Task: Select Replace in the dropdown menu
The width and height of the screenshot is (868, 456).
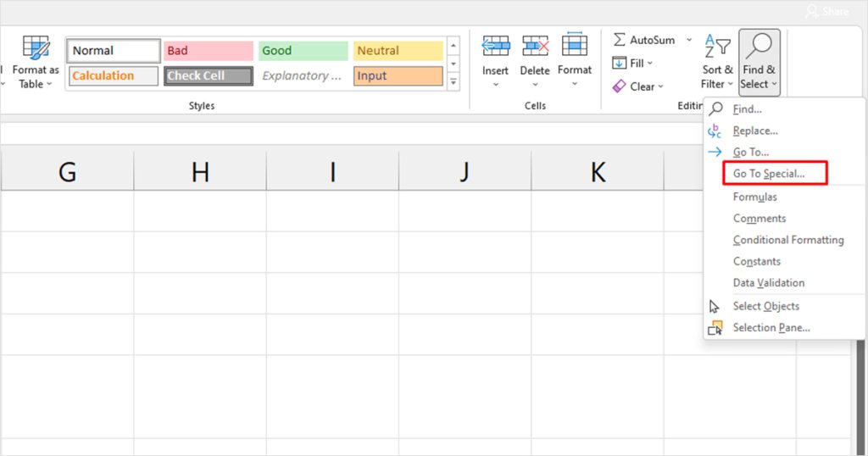Action: coord(754,131)
